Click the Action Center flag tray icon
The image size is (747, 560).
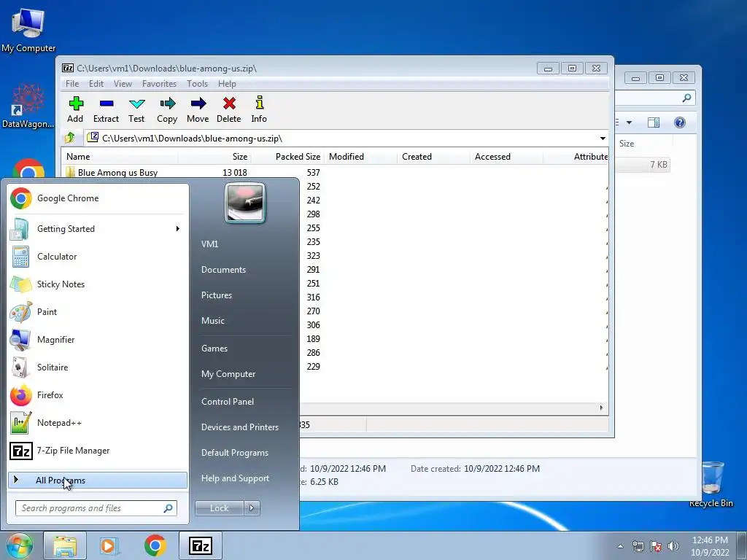click(x=656, y=546)
